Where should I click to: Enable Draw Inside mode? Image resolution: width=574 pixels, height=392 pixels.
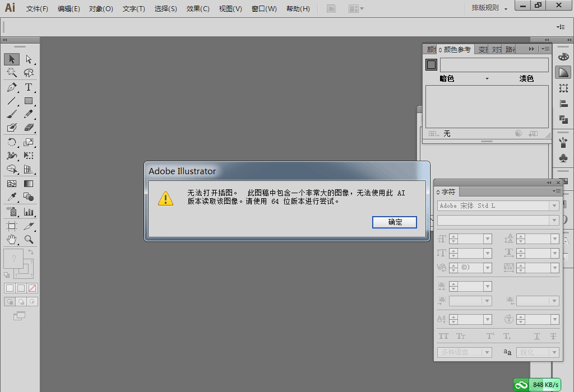(x=32, y=302)
